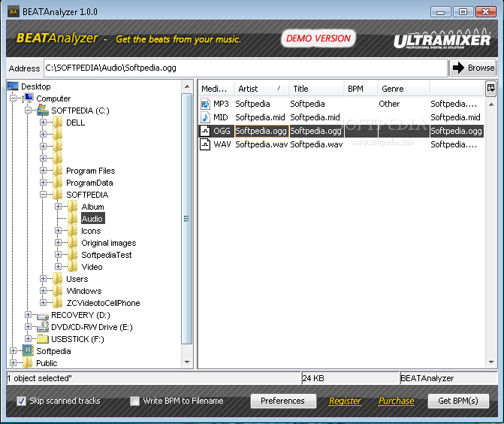Viewport: 504px width, 424px height.
Task: Click the Computer monitor icon
Action: click(28, 98)
